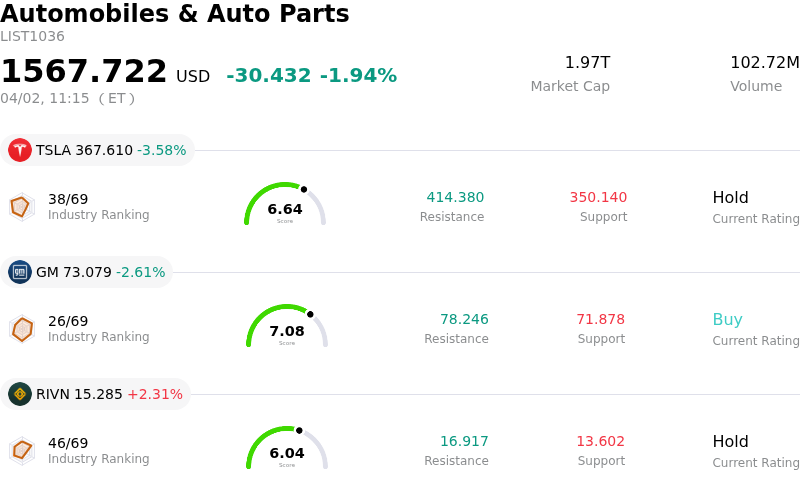This screenshot has height=488, width=800.
Task: Click the GM 7.08 score gauge
Action: click(287, 327)
